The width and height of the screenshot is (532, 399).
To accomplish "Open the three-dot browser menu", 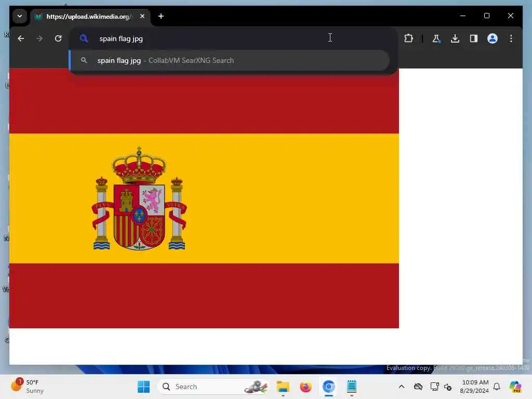I will tap(511, 38).
